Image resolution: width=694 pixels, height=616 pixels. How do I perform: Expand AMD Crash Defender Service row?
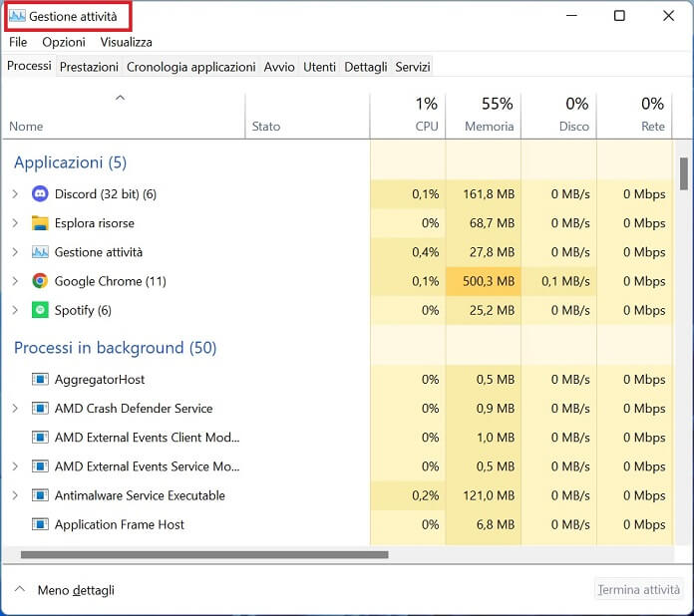[15, 408]
